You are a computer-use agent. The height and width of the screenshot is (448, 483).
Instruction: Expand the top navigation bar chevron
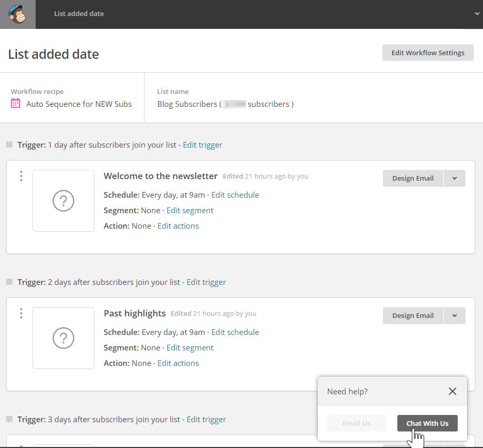[x=477, y=14]
